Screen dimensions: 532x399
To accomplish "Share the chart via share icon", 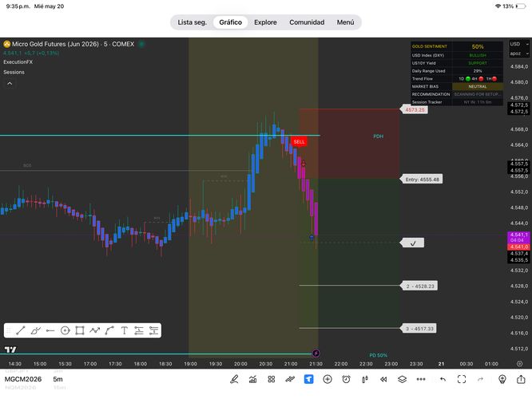I will [x=521, y=379].
